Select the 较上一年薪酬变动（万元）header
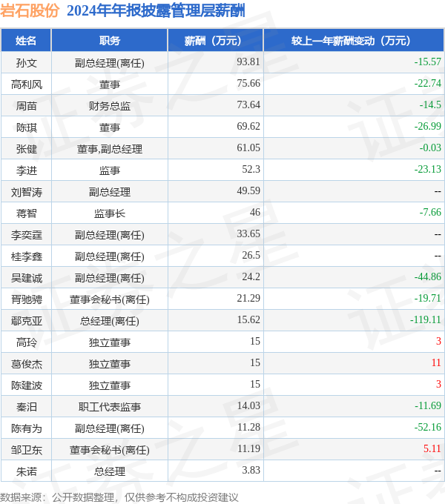 point(354,41)
